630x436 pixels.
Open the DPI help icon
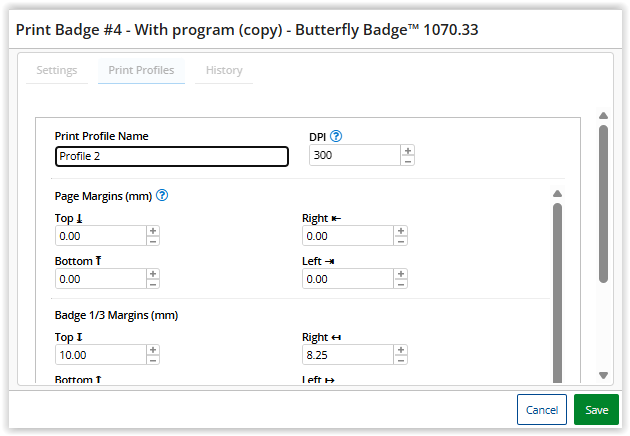(x=336, y=136)
